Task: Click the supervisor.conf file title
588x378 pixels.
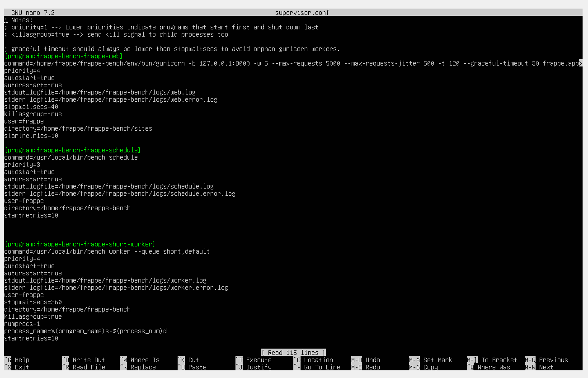Action: (x=302, y=13)
